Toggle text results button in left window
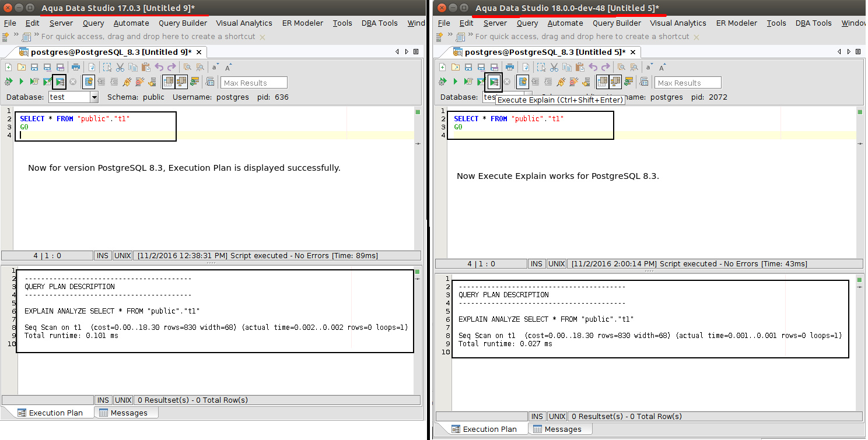The width and height of the screenshot is (868, 440). pyautogui.click(x=181, y=82)
